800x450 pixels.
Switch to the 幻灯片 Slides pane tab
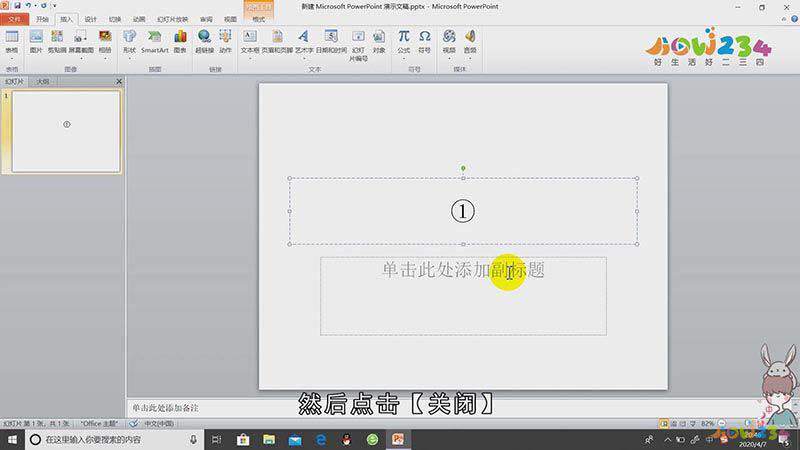(14, 82)
